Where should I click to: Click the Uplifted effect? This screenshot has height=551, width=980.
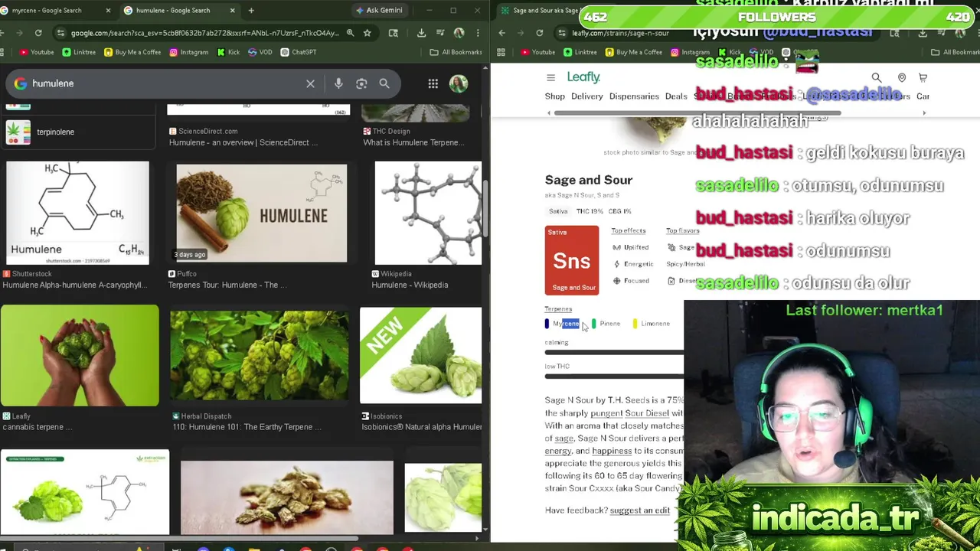click(631, 247)
